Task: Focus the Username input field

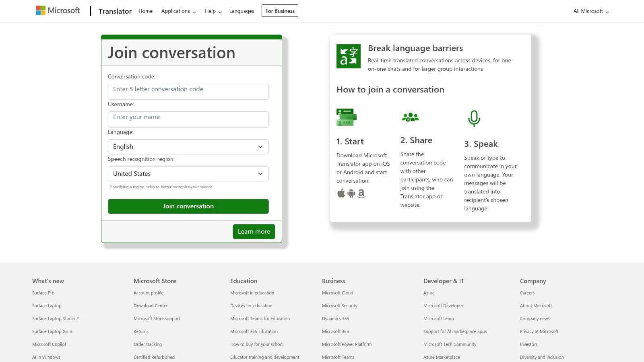Action: coord(188,119)
